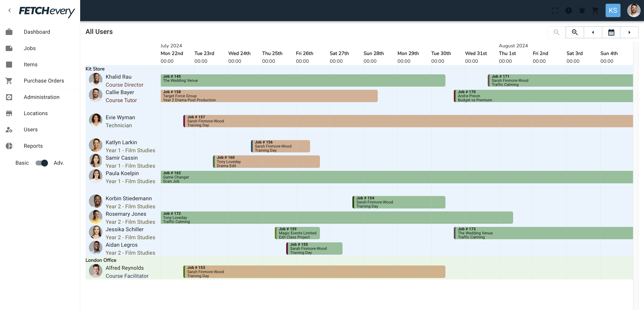
Task: Click Job # 155 Training Day block
Action: coord(314,248)
